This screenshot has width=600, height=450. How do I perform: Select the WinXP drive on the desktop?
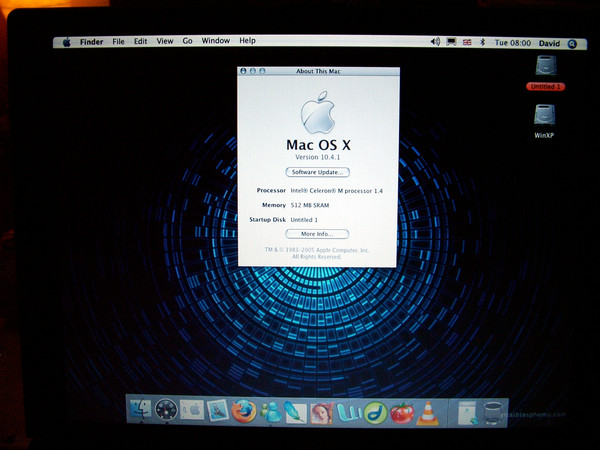(x=544, y=121)
